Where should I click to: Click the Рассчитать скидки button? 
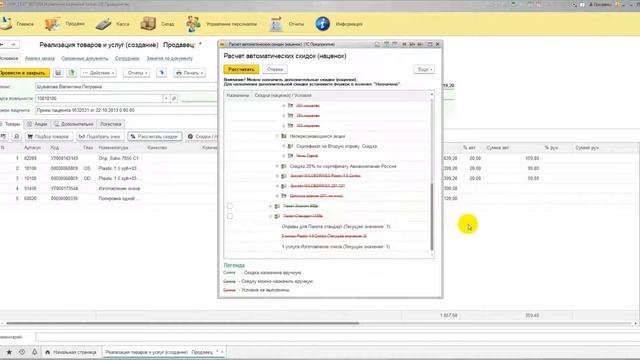pos(155,136)
